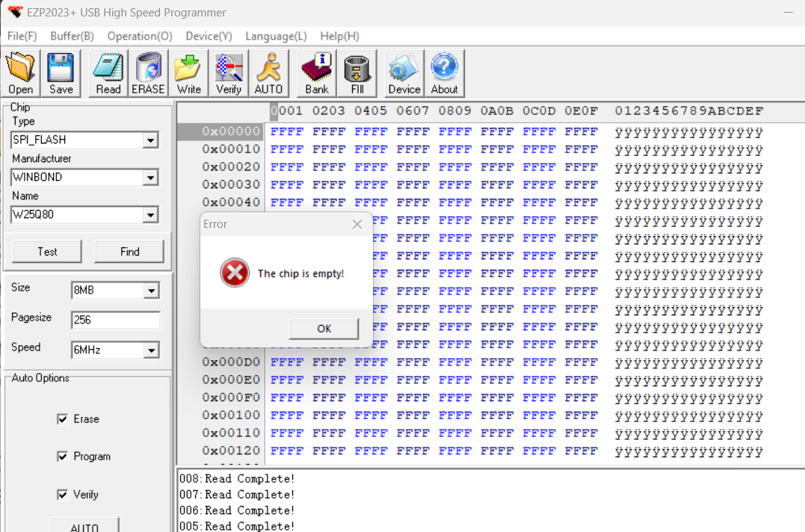This screenshot has height=532, width=805.
Task: Click the Pagesize field showing 256
Action: 116,320
